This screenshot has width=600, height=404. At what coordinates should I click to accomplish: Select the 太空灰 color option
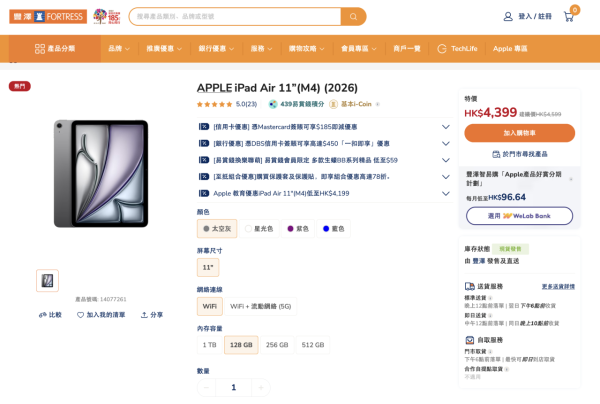217,228
